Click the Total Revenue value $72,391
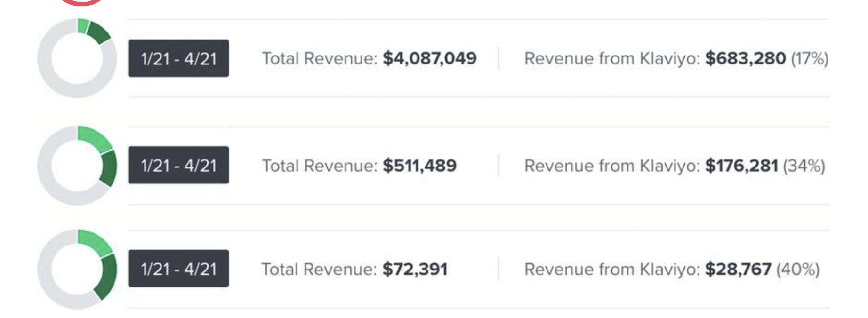Image resolution: width=868 pixels, height=318 pixels. pos(415,269)
